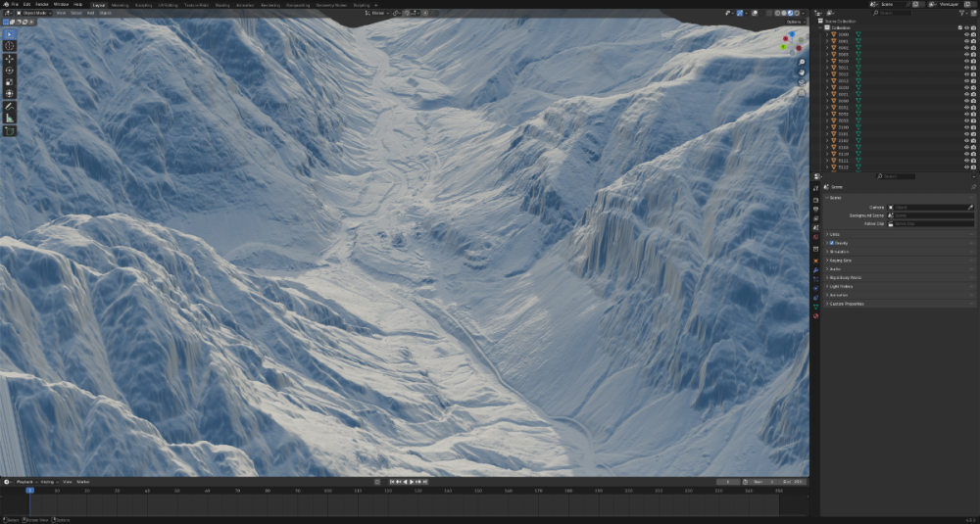Enable the Gravity checkbox
980x524 pixels.
(833, 243)
